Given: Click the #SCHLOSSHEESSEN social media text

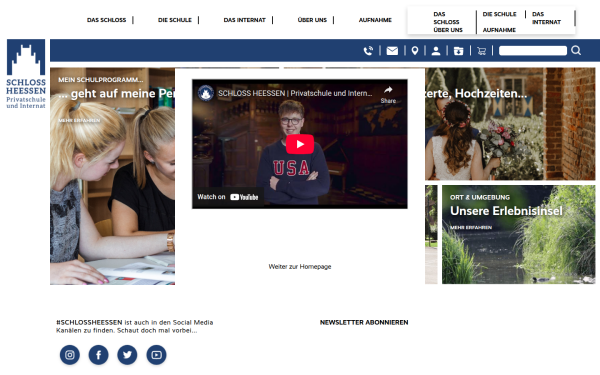Looking at the screenshot, I should pyautogui.click(x=135, y=326).
